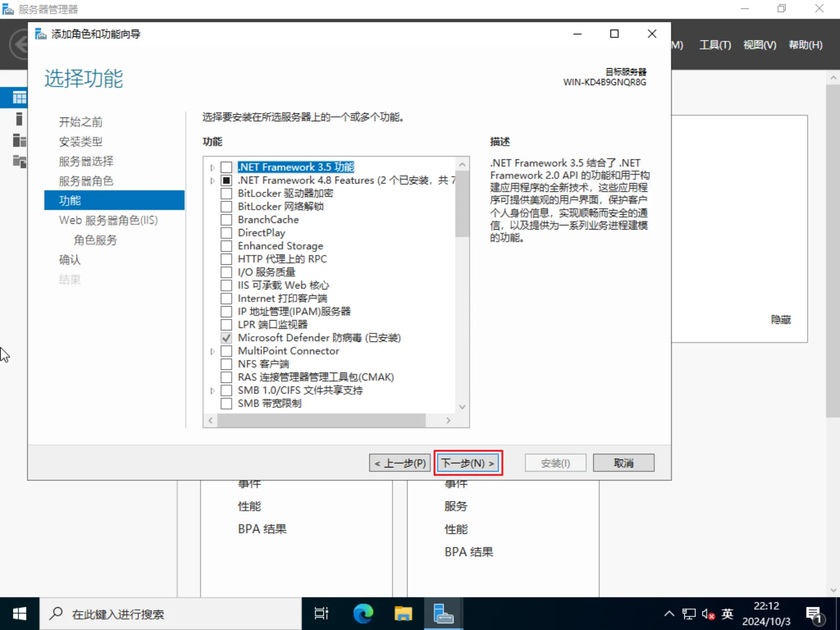Click the horizontal scroll left arrow

pos(210,420)
